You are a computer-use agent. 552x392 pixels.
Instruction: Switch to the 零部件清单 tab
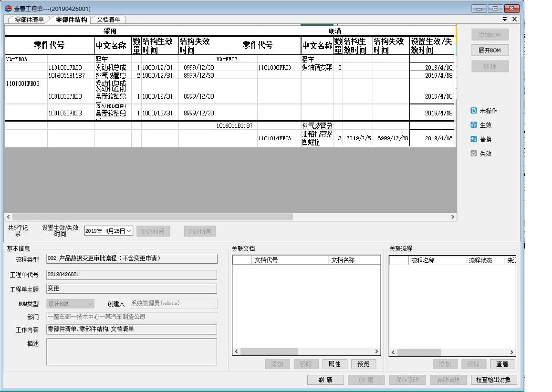29,20
